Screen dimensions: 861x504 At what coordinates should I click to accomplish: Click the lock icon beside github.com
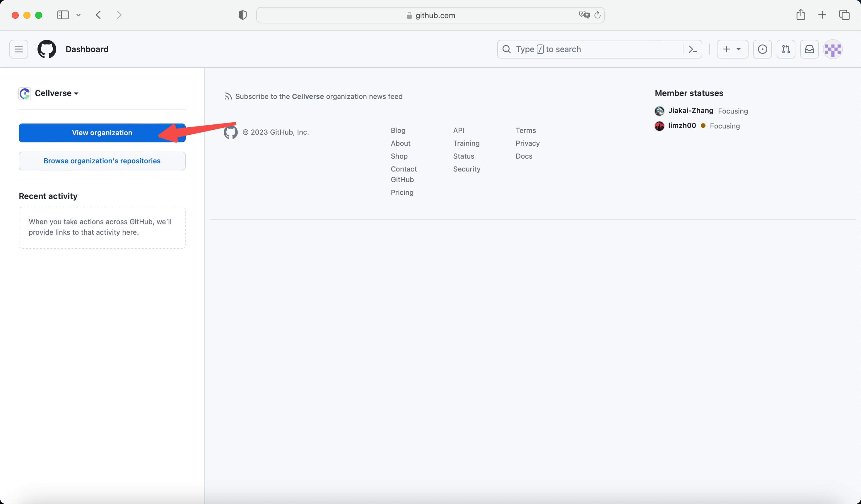click(409, 16)
